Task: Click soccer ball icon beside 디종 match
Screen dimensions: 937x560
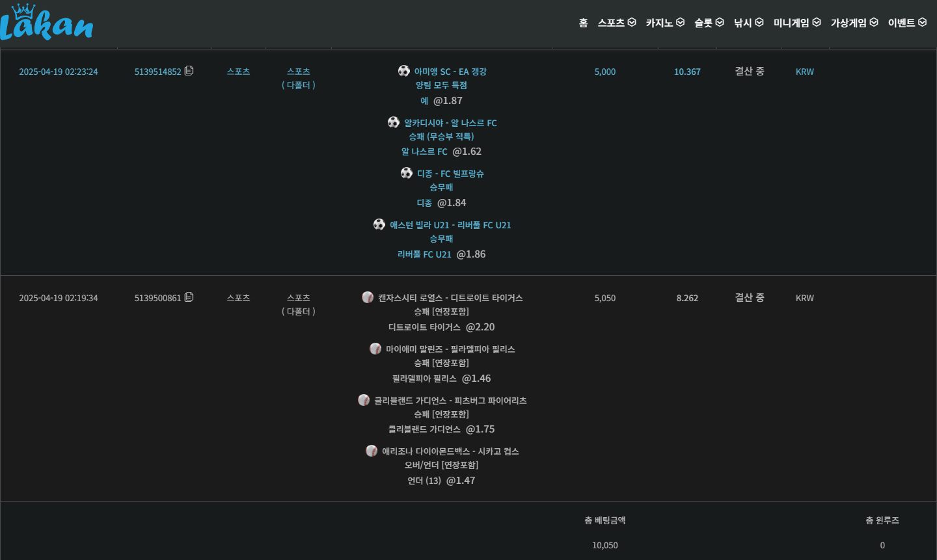Action: click(x=407, y=173)
